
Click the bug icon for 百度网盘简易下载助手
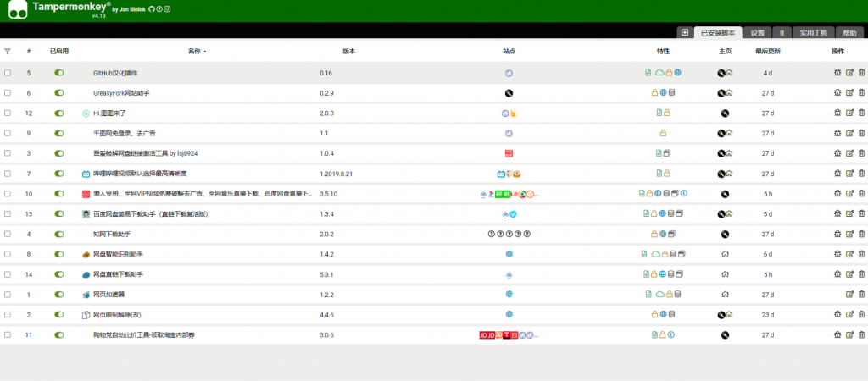[837, 214]
